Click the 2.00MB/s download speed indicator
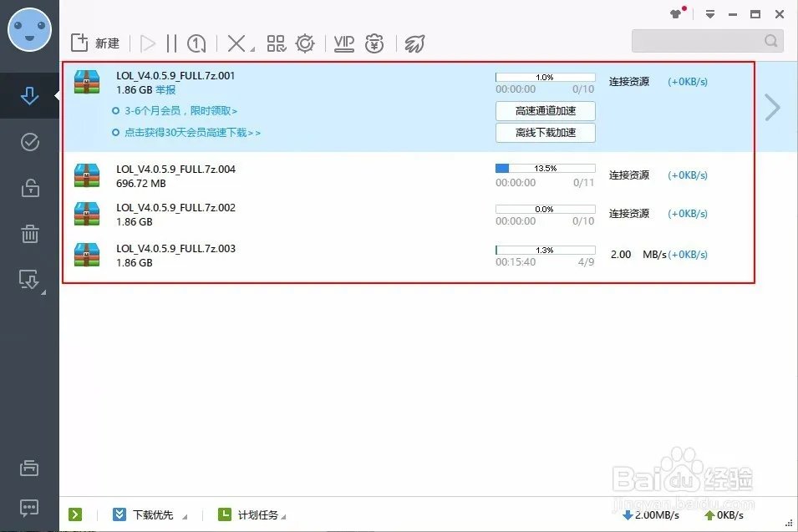 pyautogui.click(x=651, y=515)
